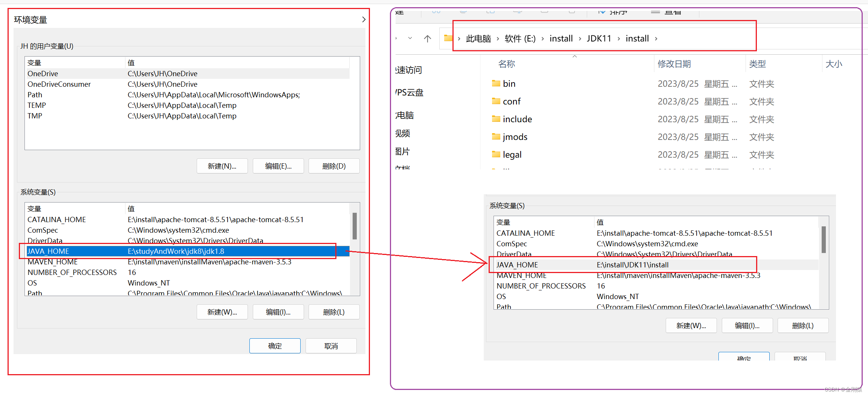Click 删除(D) under user variables

tap(334, 166)
